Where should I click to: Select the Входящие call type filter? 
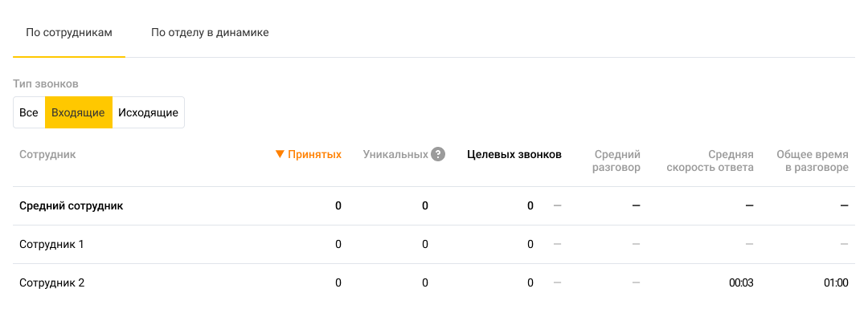point(78,112)
